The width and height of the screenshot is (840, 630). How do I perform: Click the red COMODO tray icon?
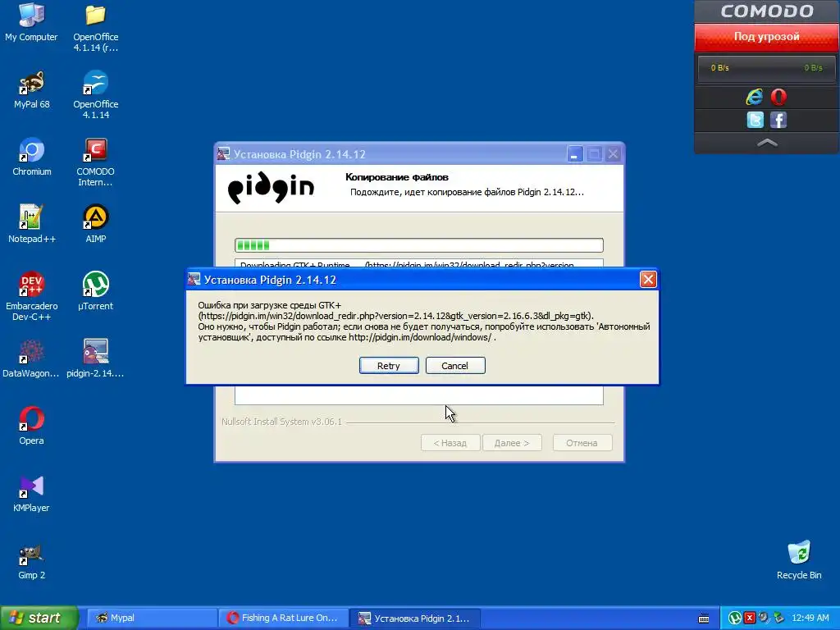click(x=750, y=618)
